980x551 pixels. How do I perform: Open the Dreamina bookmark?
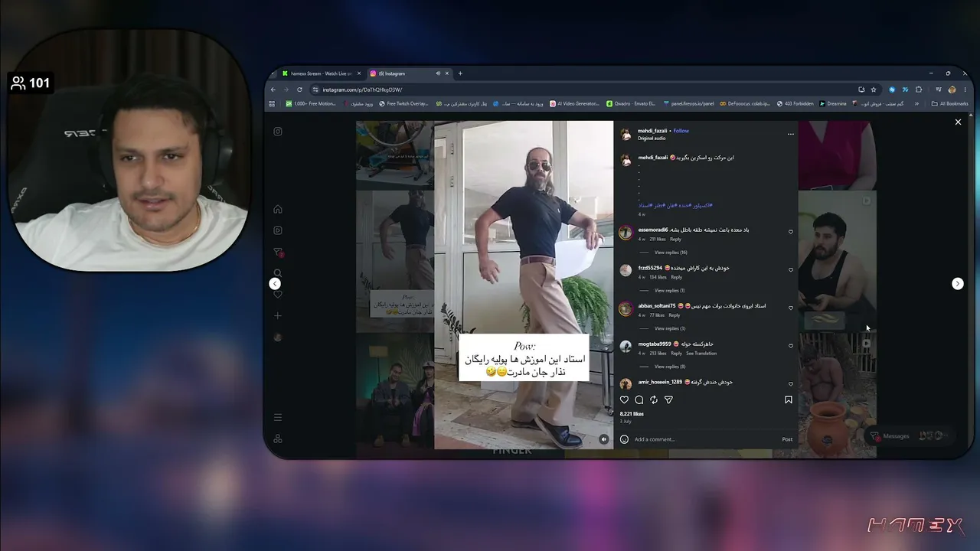(x=833, y=103)
